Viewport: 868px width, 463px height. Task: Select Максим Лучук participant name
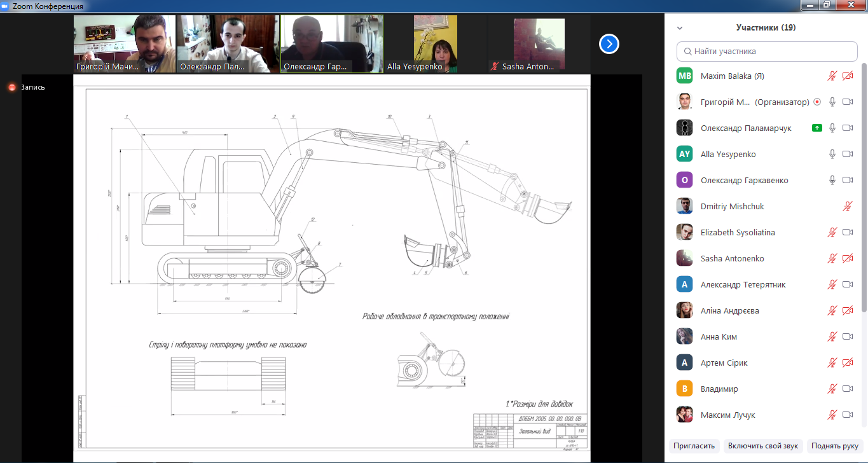(x=727, y=415)
